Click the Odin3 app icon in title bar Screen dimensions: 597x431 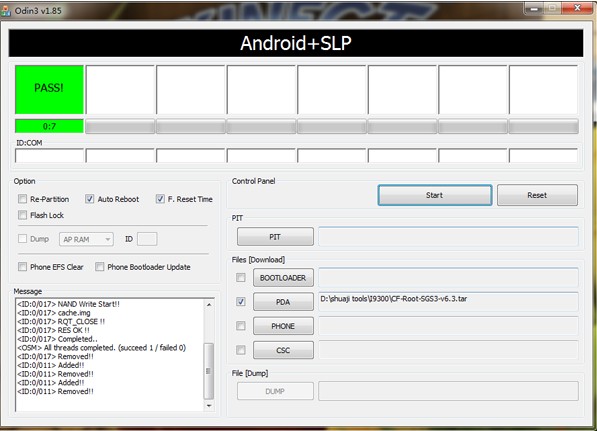click(5, 11)
